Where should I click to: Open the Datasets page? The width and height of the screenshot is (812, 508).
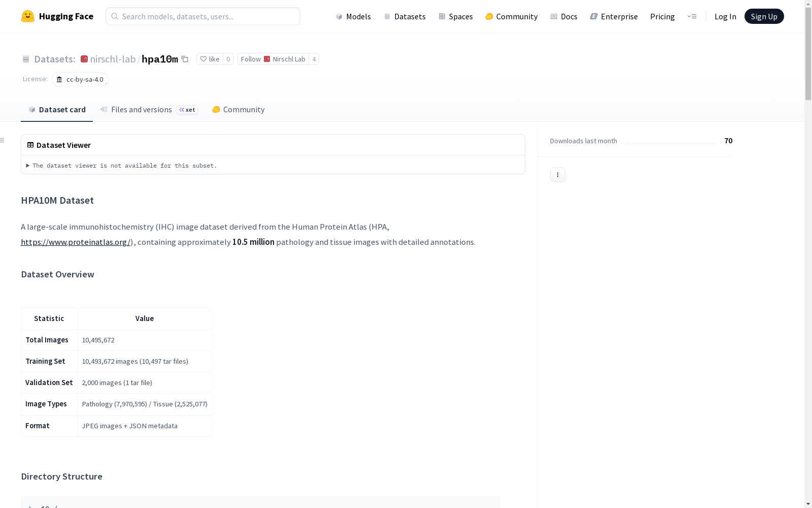pos(404,16)
